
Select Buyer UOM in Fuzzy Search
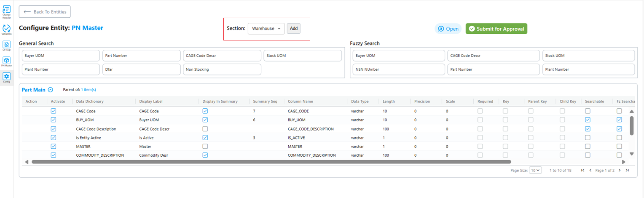399,56
